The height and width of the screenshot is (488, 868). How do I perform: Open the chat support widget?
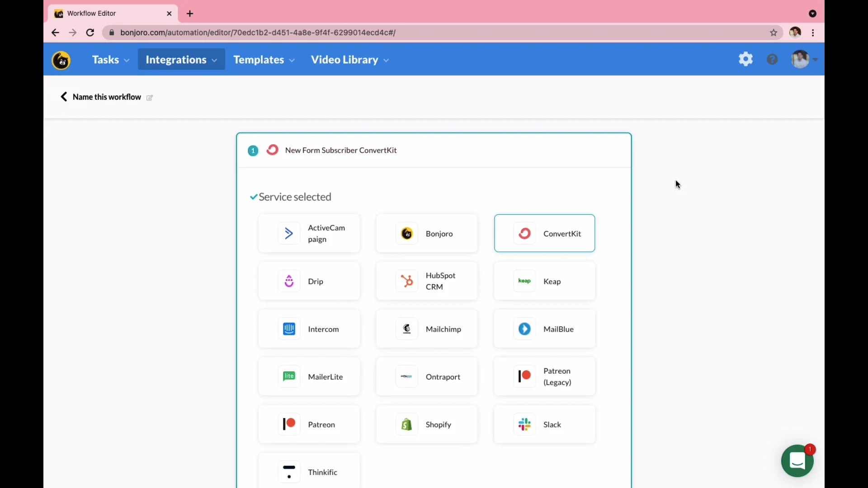[x=797, y=461]
